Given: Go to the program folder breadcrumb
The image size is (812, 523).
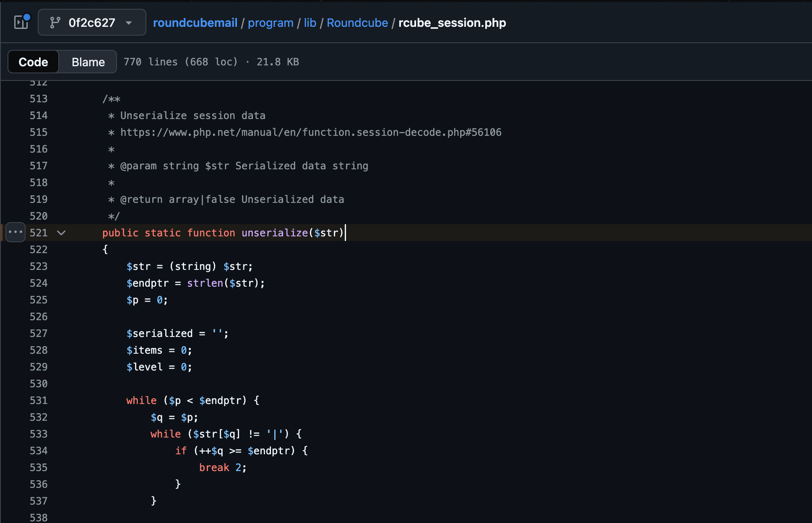Looking at the screenshot, I should 271,23.
